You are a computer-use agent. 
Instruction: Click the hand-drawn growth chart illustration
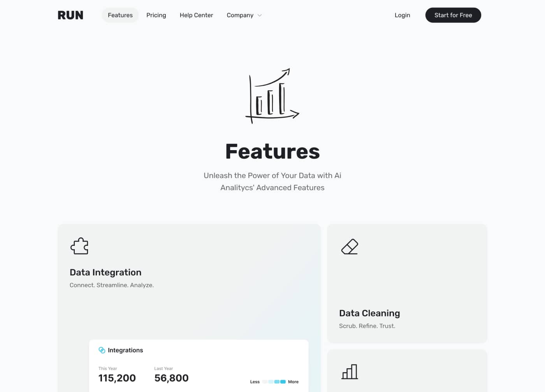[272, 95]
